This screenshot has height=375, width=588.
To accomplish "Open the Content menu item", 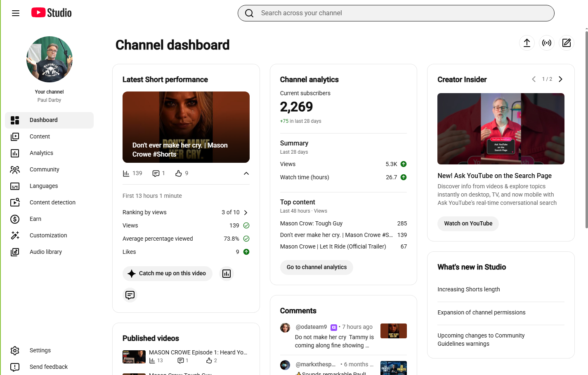I will pyautogui.click(x=50, y=137).
